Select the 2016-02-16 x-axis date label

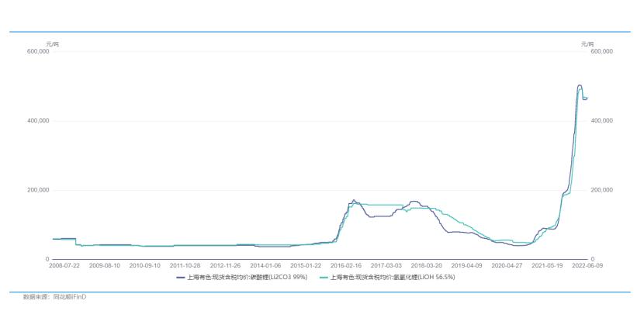pyautogui.click(x=346, y=265)
